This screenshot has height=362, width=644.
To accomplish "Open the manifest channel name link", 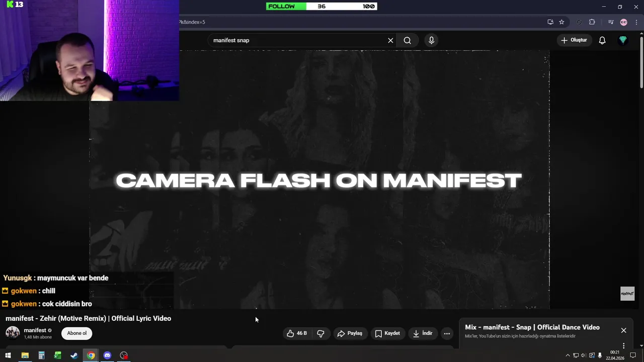I will click(35, 330).
